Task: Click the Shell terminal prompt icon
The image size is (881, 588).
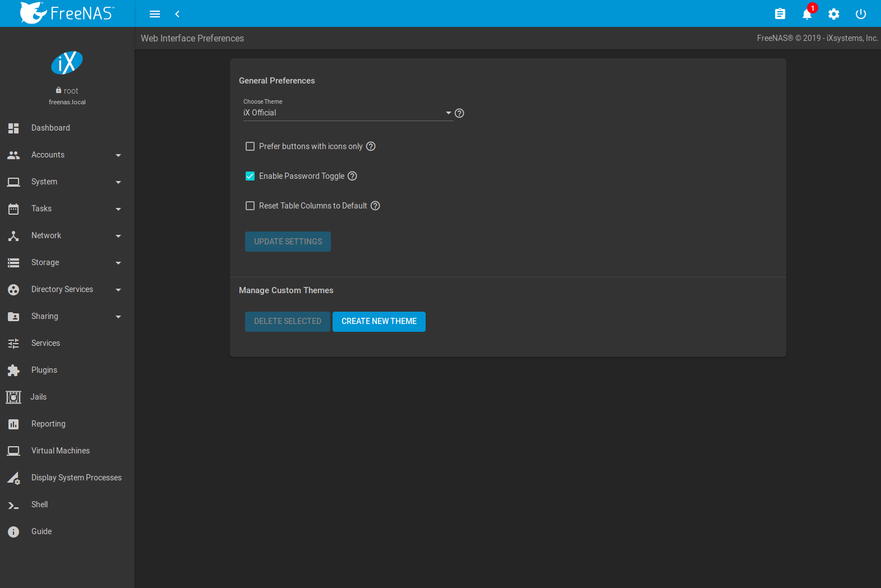Action: coord(13,506)
